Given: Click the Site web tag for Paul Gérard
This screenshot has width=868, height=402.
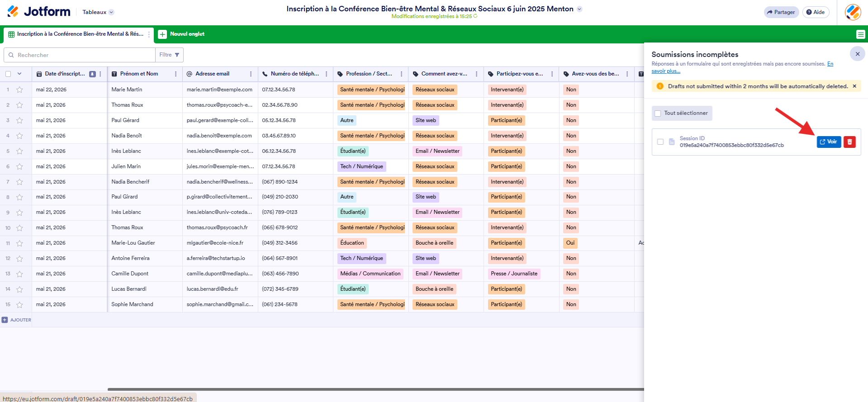Looking at the screenshot, I should pos(426,120).
